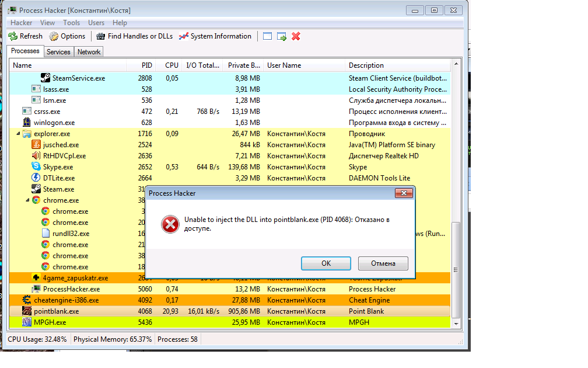Click the 'Java(TM) Platform SE binary' description
Image resolution: width=588 pixels, height=368 pixels.
[x=392, y=145]
